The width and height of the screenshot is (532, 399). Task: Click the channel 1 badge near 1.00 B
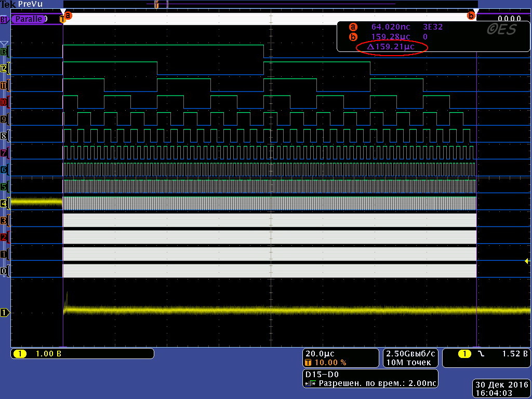(20, 354)
